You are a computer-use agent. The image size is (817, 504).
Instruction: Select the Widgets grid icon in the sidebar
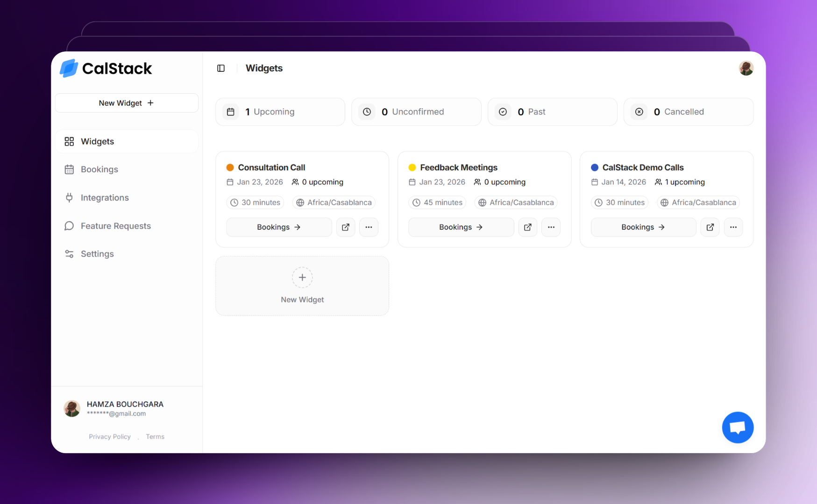(x=69, y=141)
